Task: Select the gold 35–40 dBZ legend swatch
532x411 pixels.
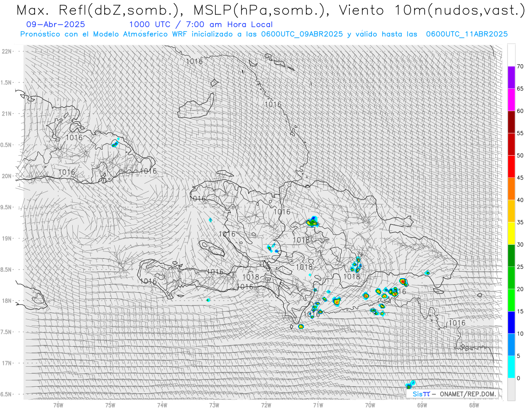Action: click(511, 211)
